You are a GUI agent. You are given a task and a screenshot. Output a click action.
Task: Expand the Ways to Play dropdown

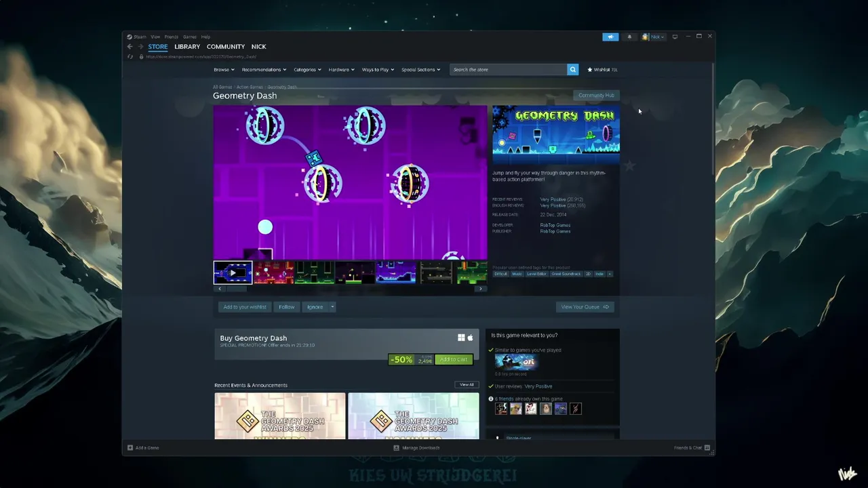(378, 69)
